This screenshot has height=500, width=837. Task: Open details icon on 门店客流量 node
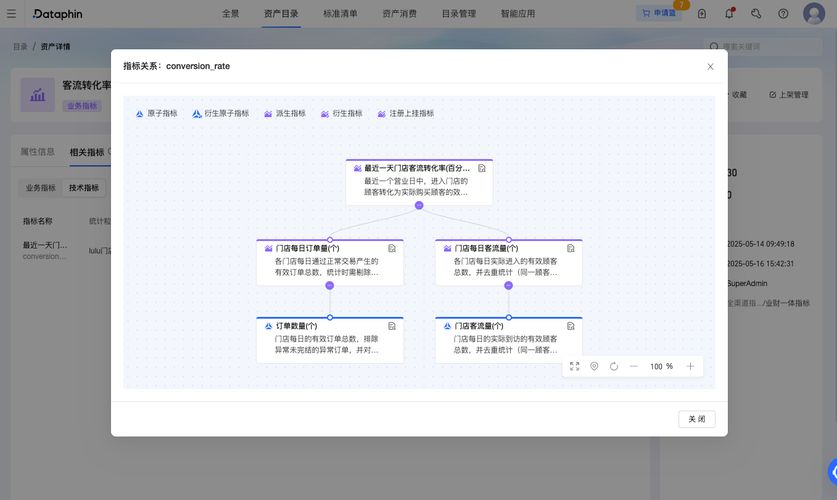[571, 326]
